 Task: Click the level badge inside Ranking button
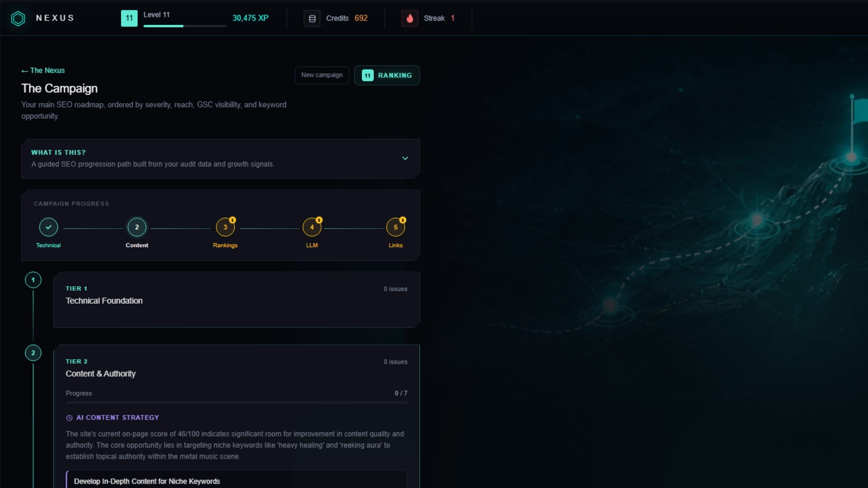tap(368, 75)
